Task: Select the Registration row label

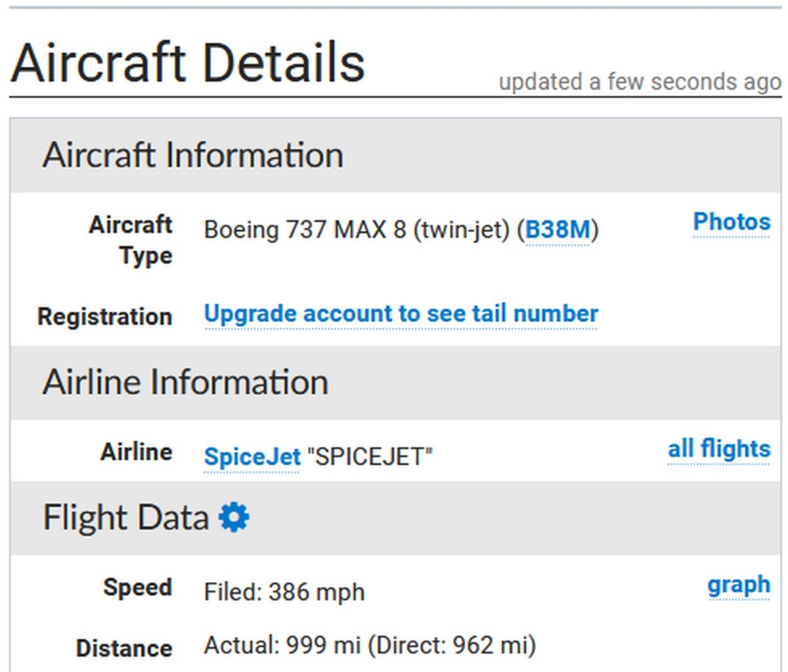Action: (105, 317)
